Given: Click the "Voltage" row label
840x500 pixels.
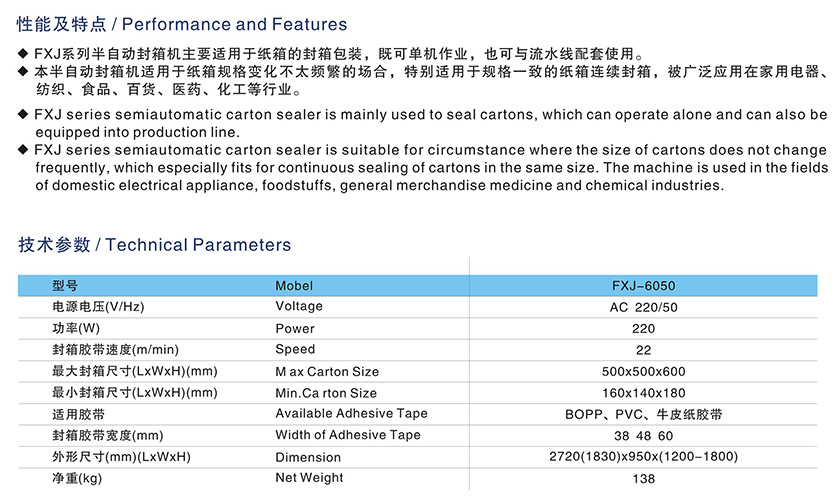Looking at the screenshot, I should click(x=299, y=307).
